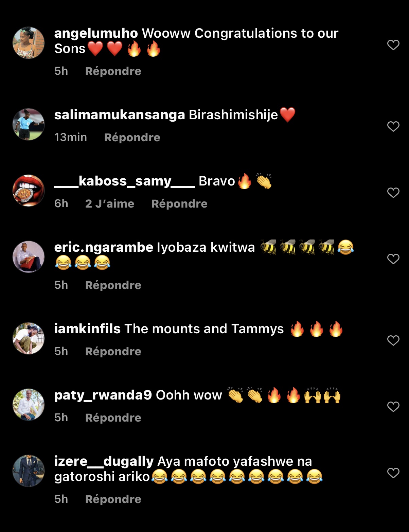Click Répondre under izere__dugally's comment
This screenshot has height=532, width=409.
[113, 499]
